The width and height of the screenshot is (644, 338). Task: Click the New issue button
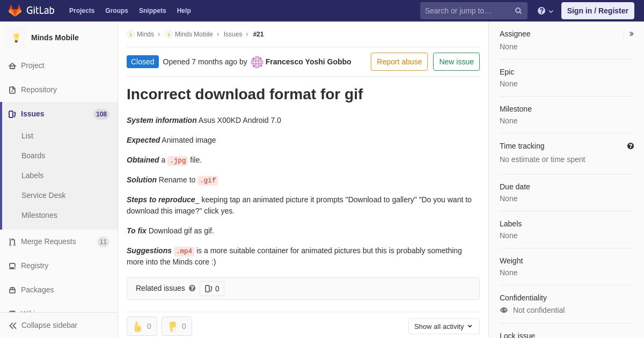[456, 62]
